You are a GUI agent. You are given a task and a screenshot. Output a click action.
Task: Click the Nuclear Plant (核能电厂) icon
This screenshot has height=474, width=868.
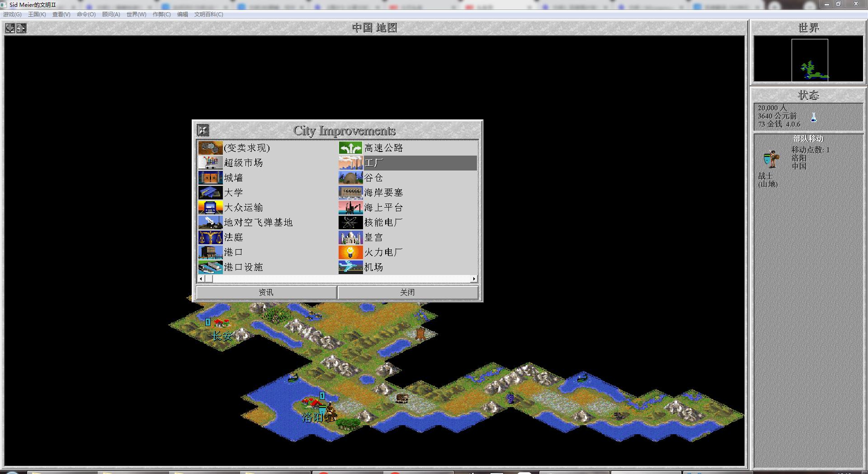pyautogui.click(x=351, y=223)
